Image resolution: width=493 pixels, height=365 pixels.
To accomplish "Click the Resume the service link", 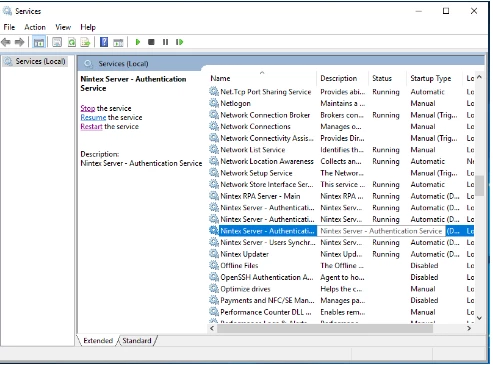I will 93,117.
